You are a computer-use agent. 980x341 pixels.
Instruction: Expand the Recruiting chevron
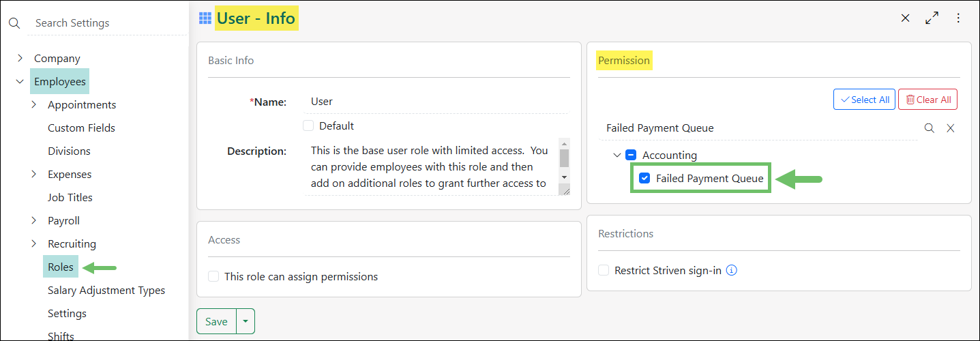click(33, 243)
